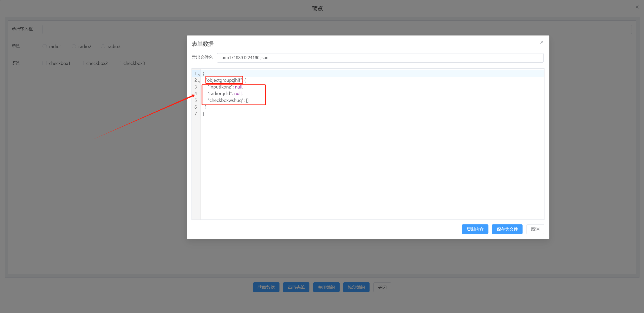Click the 导出文件名 filename input field
This screenshot has width=644, height=313.
pyautogui.click(x=380, y=58)
